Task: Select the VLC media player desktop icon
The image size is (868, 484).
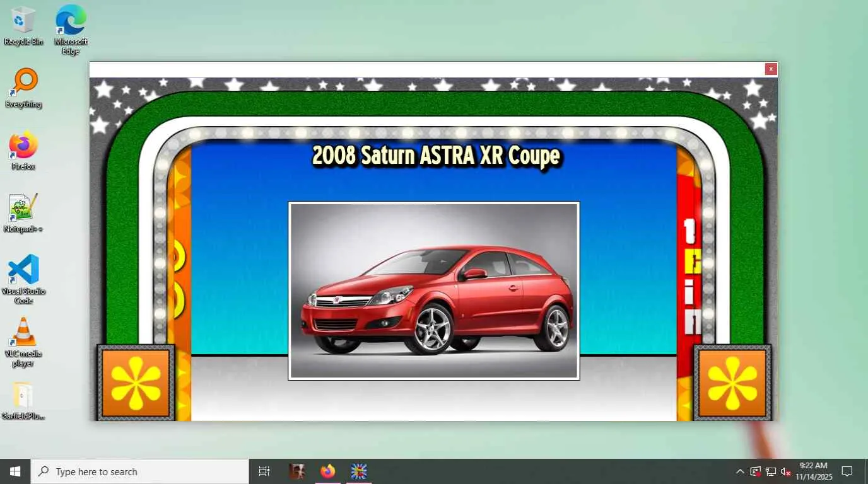Action: [23, 342]
